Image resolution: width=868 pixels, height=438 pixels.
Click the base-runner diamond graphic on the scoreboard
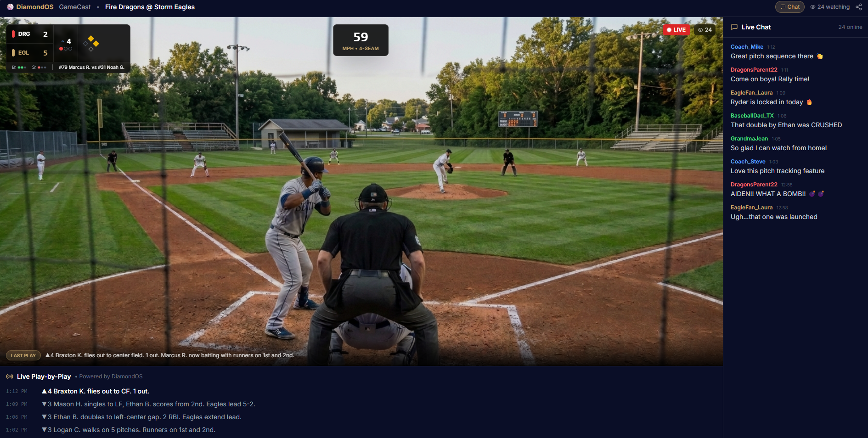(x=90, y=43)
